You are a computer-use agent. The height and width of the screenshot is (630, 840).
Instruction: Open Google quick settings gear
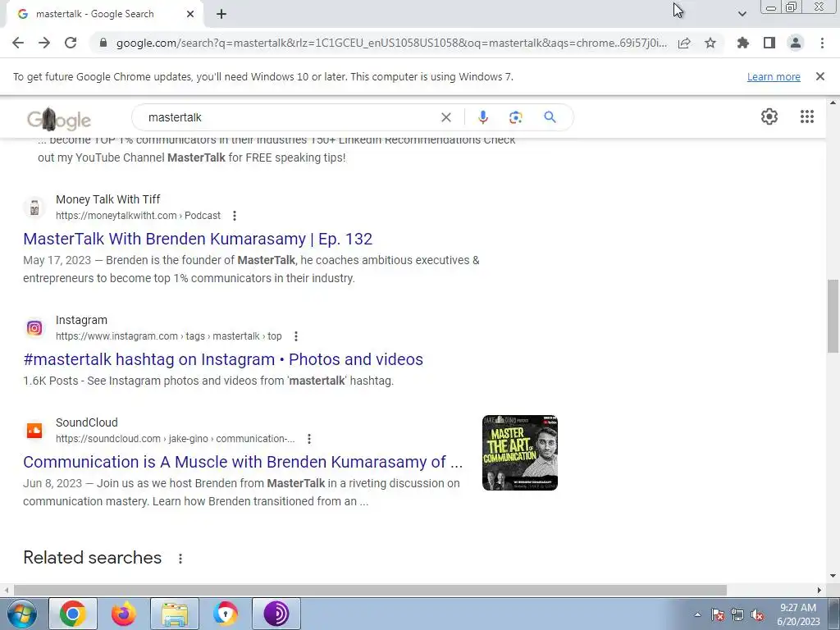[769, 116]
